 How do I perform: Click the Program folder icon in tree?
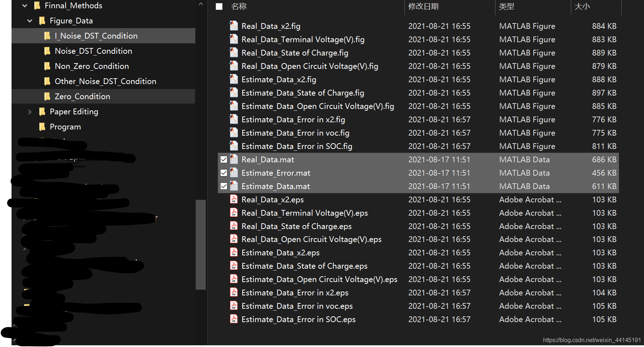click(x=42, y=127)
